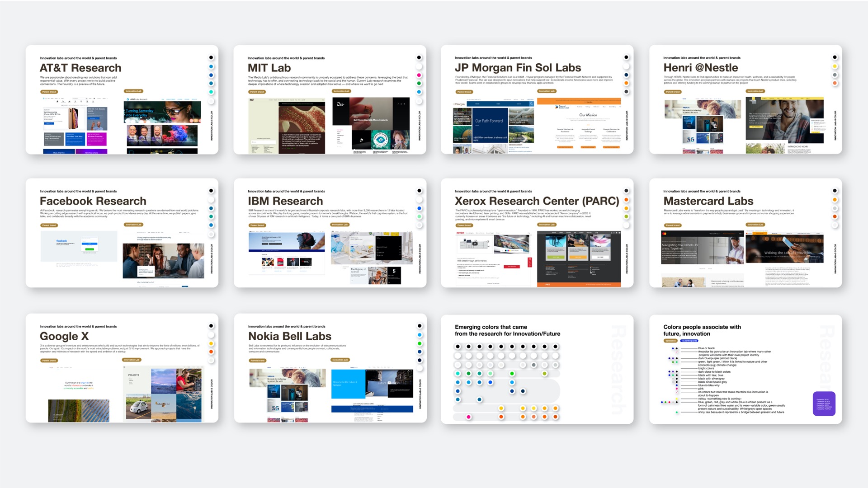Select the 'Nokia Bell Labs' slide title
The width and height of the screenshot is (868, 488).
pyautogui.click(x=290, y=337)
